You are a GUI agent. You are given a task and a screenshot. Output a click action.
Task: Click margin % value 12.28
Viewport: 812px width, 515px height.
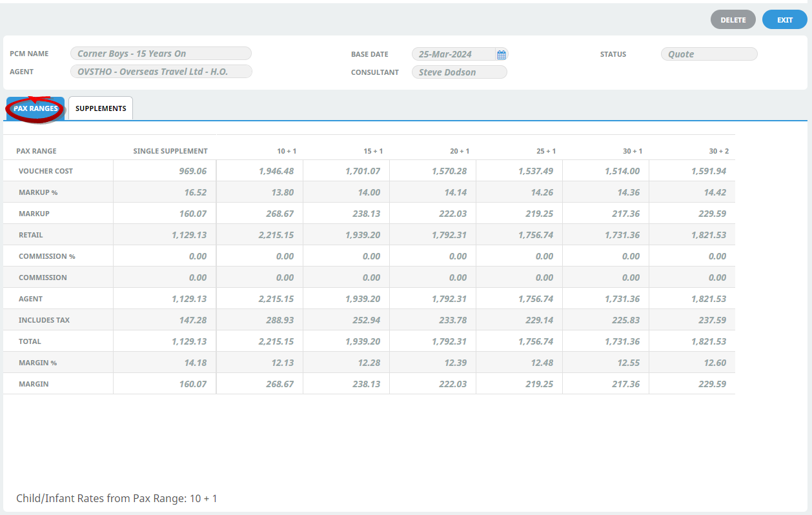pyautogui.click(x=369, y=363)
